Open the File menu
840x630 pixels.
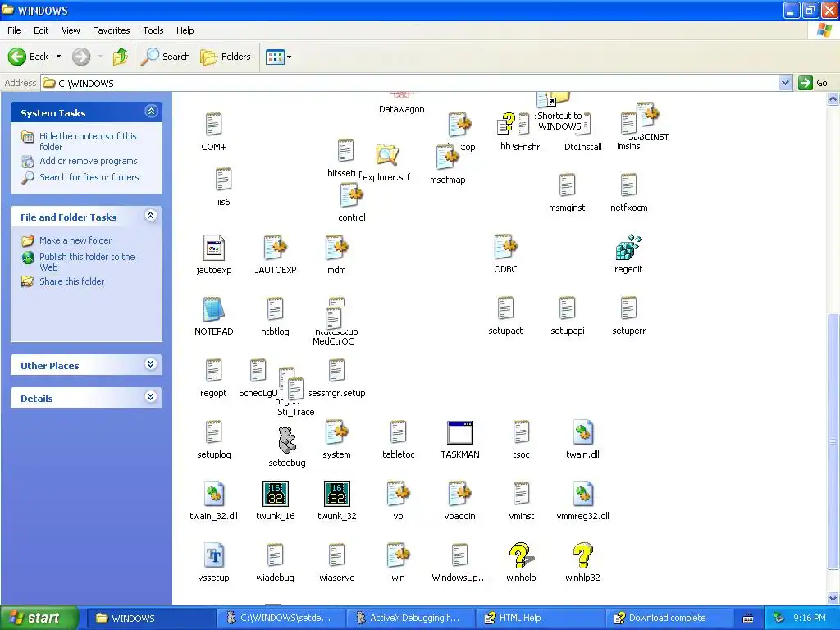(x=14, y=30)
